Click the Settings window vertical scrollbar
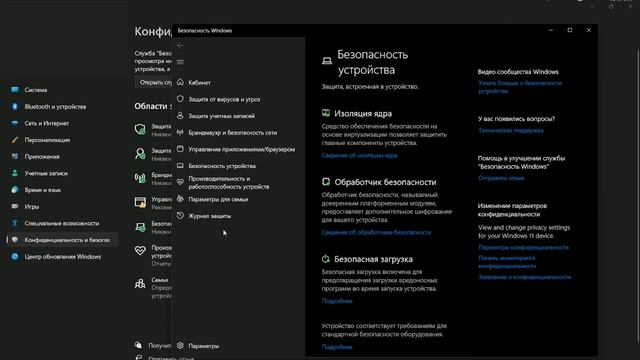Image resolution: width=640 pixels, height=360 pixels. (638, 196)
